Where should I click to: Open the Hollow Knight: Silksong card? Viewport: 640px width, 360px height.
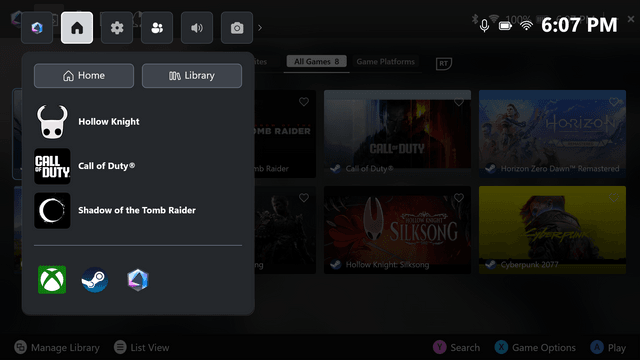click(x=397, y=230)
